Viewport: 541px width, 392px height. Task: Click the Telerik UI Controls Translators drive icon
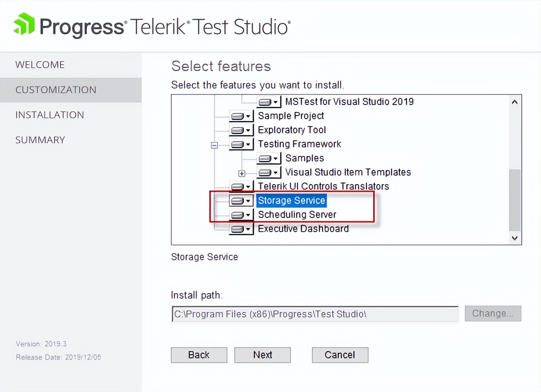tap(238, 186)
